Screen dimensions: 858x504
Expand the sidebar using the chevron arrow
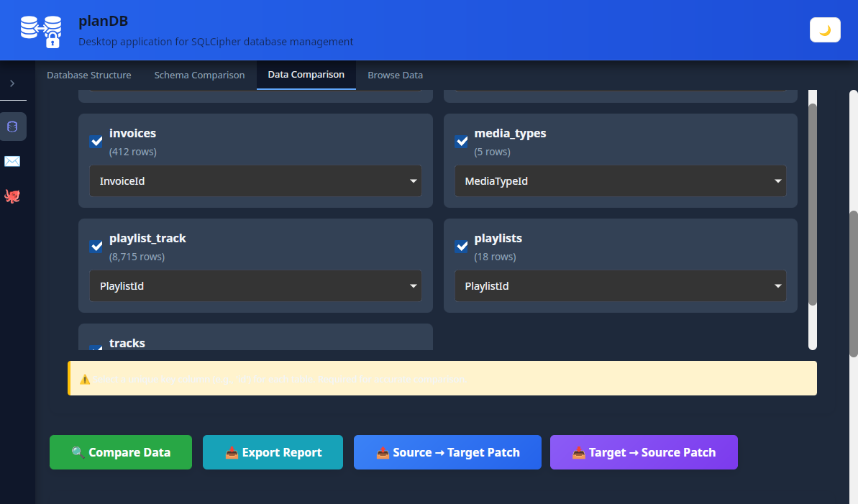point(13,83)
